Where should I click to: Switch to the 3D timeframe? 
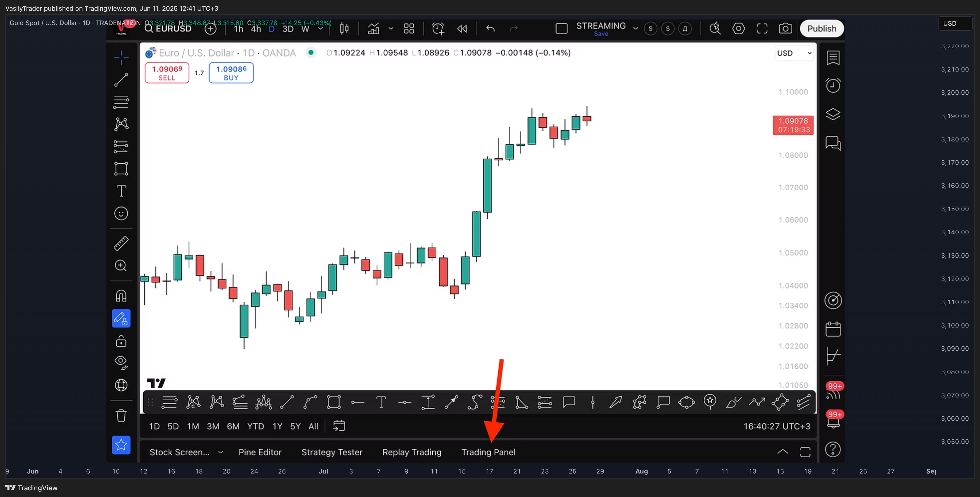tap(288, 29)
